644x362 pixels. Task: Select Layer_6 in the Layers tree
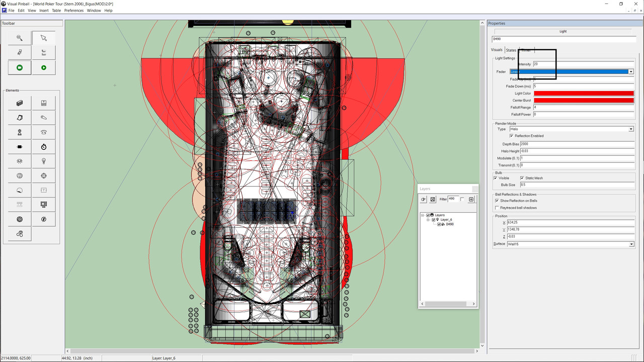pyautogui.click(x=446, y=220)
